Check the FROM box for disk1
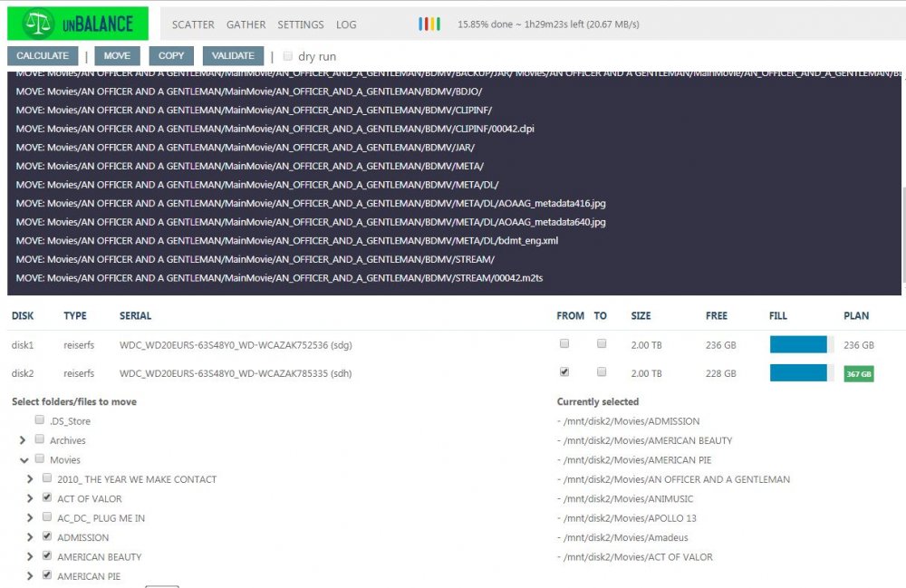Image resolution: width=906 pixels, height=588 pixels. click(x=564, y=343)
